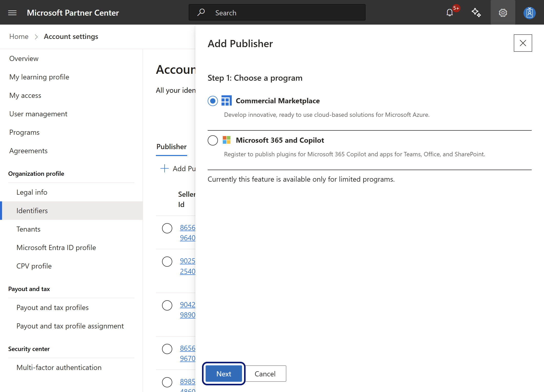Click the Cancel button

265,374
